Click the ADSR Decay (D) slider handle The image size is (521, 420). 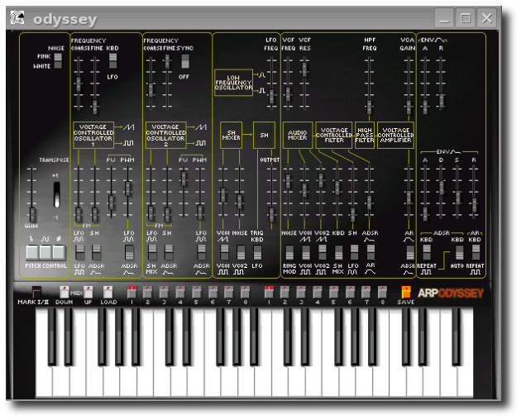[x=442, y=188]
